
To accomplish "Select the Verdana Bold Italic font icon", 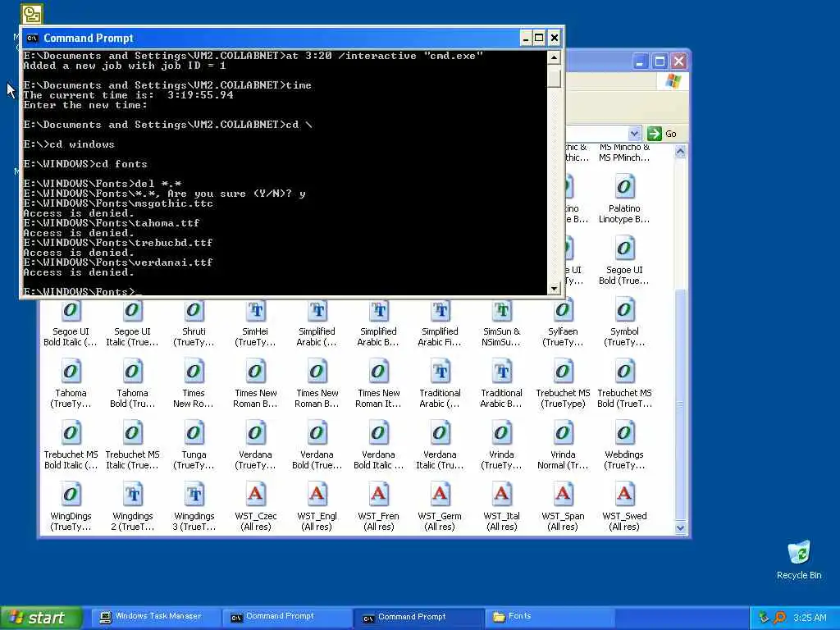I will pyautogui.click(x=378, y=433).
